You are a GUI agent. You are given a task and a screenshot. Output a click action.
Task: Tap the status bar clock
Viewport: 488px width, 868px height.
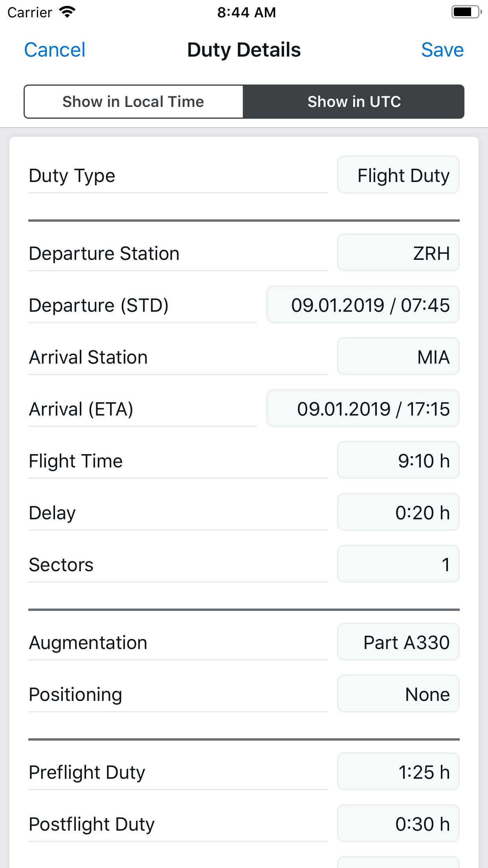[246, 12]
